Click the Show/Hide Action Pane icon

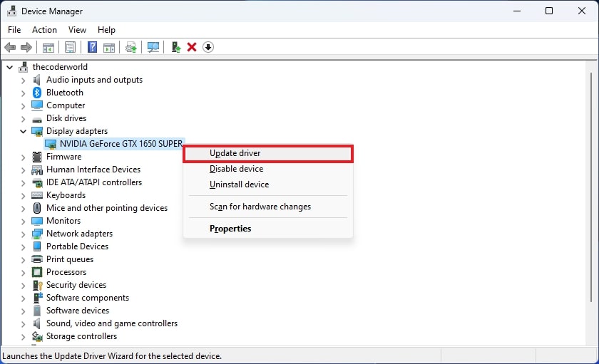109,48
